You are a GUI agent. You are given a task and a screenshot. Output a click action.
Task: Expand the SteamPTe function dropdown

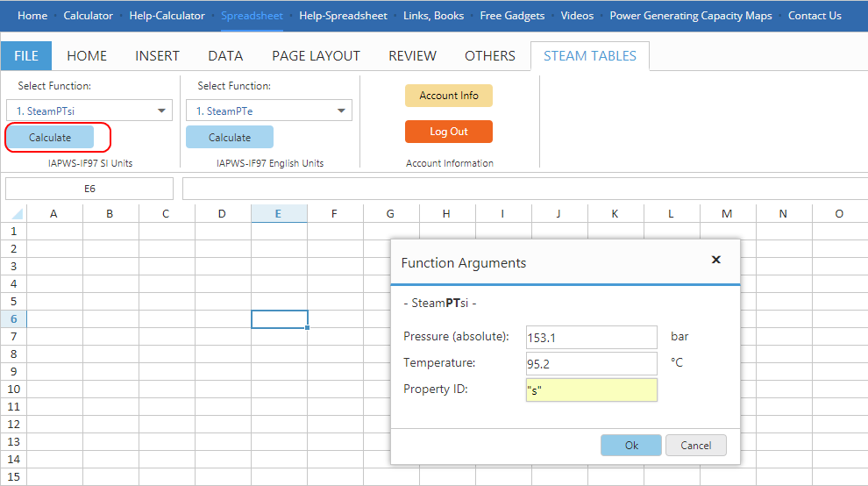(341, 111)
